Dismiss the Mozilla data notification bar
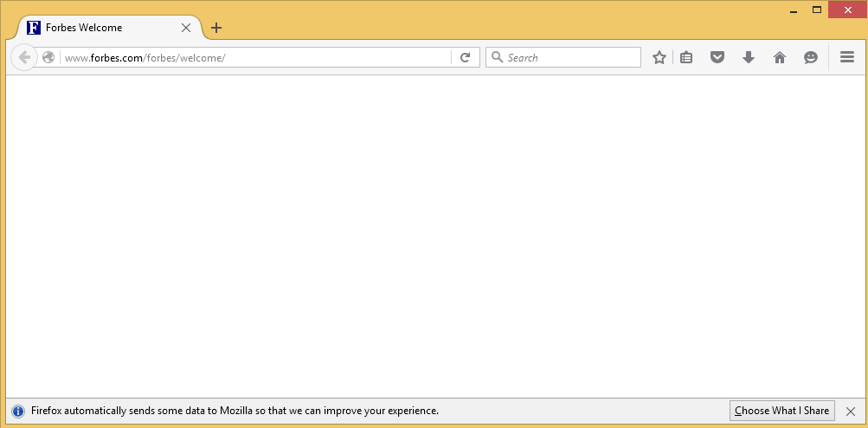868x428 pixels. (x=851, y=412)
